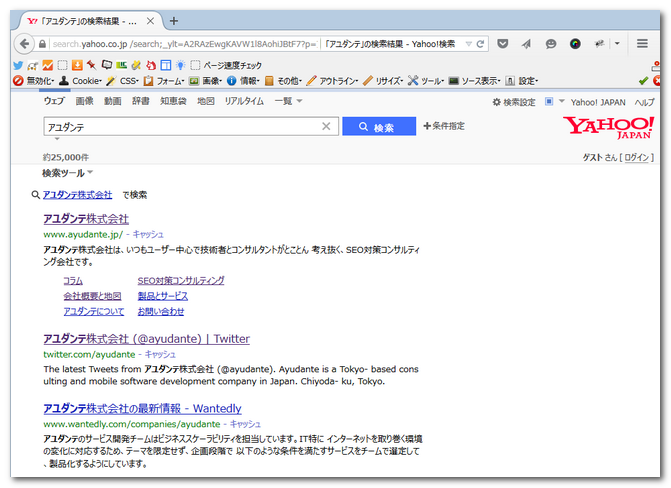This screenshot has height=488, width=671.
Task: Open the SEO対策コンサルティング sitelink
Action: pyautogui.click(x=181, y=280)
